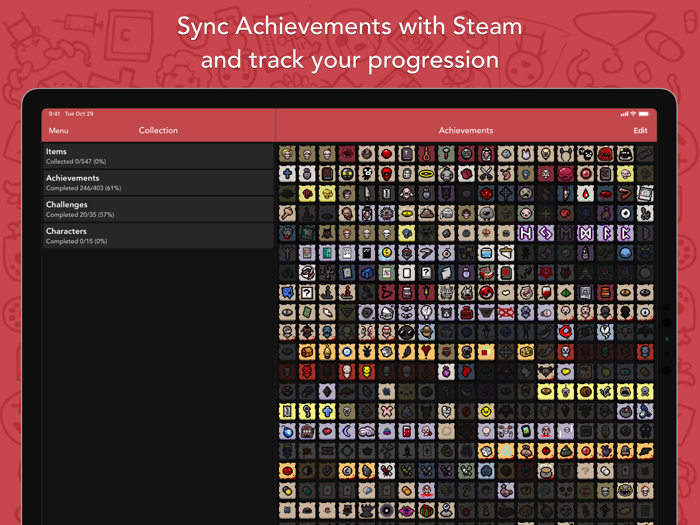Tap Edit in the Achievements header
700x525 pixels.
point(640,130)
